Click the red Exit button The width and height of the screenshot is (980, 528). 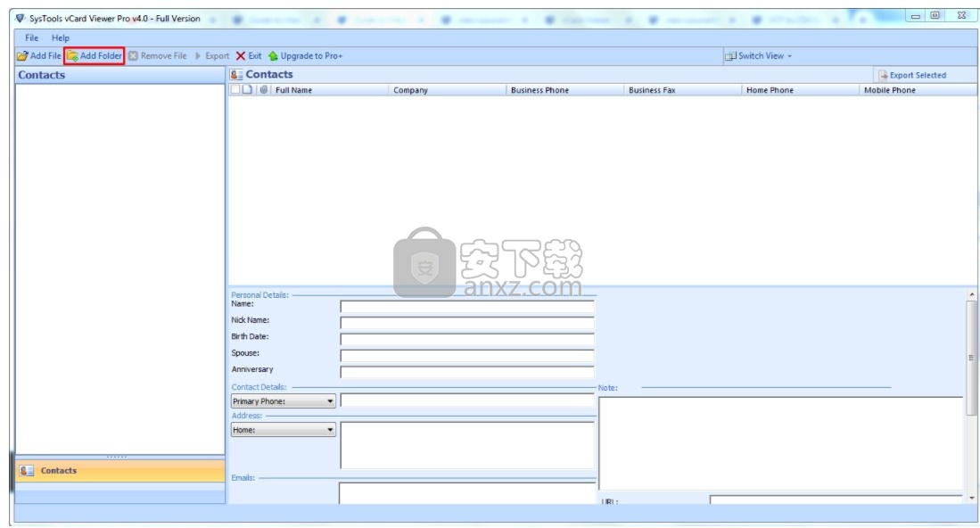(249, 55)
